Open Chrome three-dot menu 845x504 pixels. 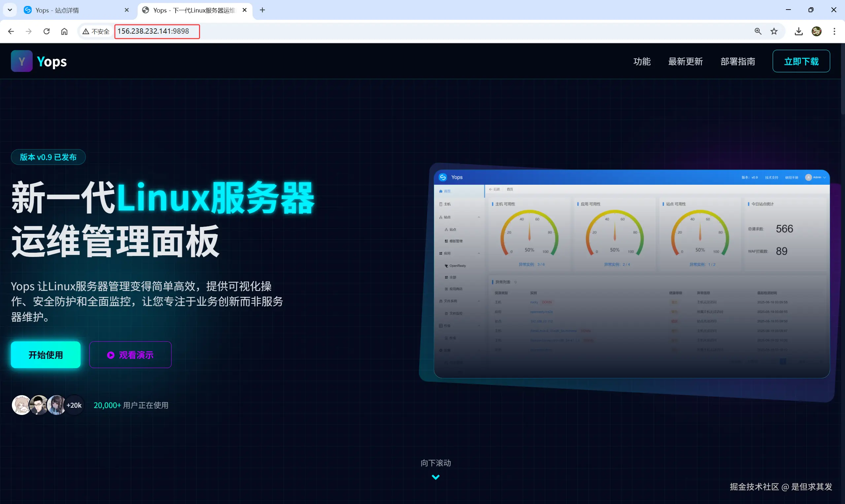[834, 31]
